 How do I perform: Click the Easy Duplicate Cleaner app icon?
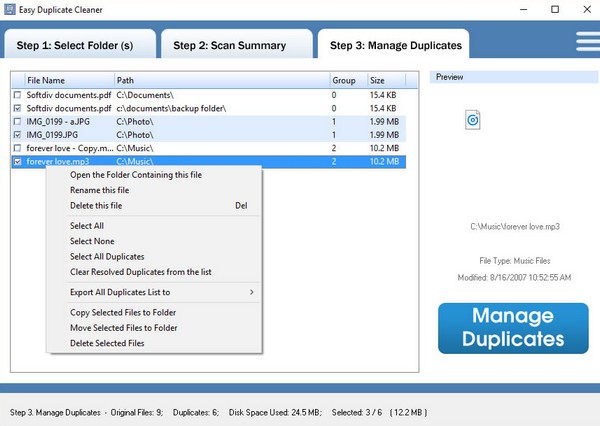(10, 10)
